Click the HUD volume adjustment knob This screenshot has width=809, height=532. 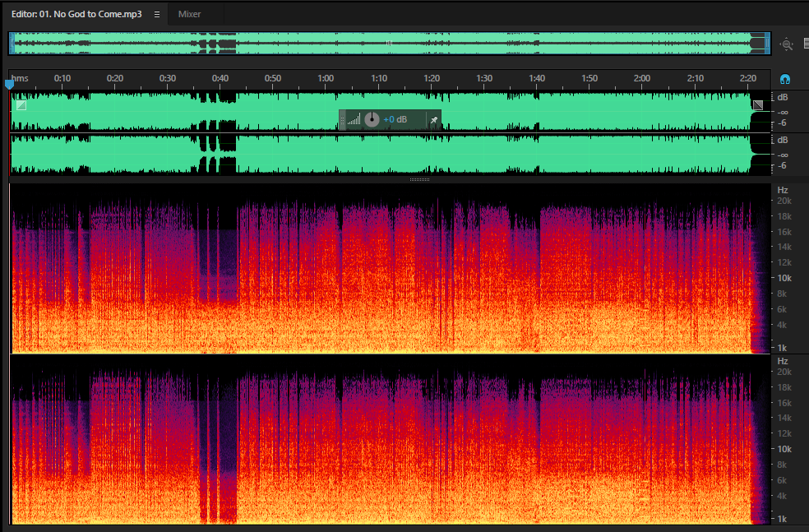coord(372,120)
